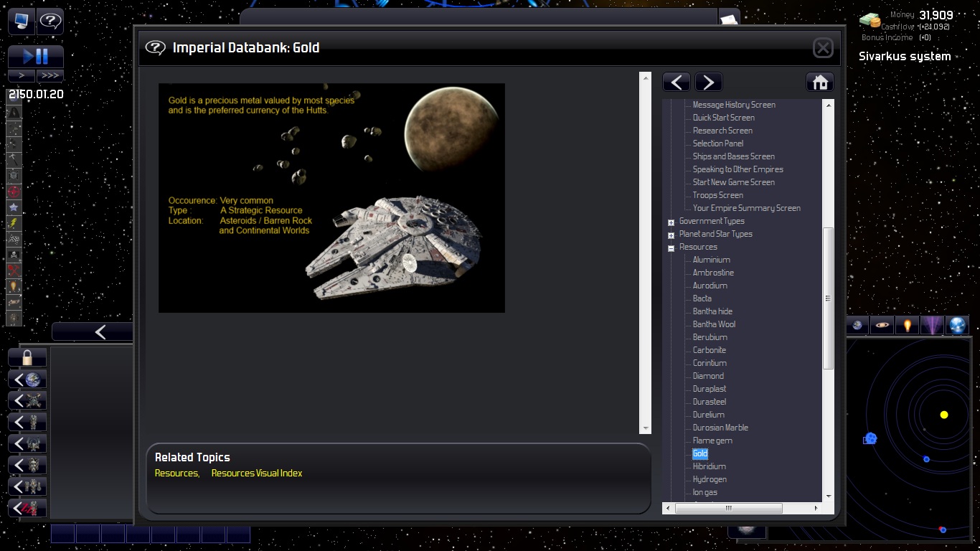Image resolution: width=980 pixels, height=551 pixels.
Task: Open the Bantha hide topic
Action: tap(712, 311)
